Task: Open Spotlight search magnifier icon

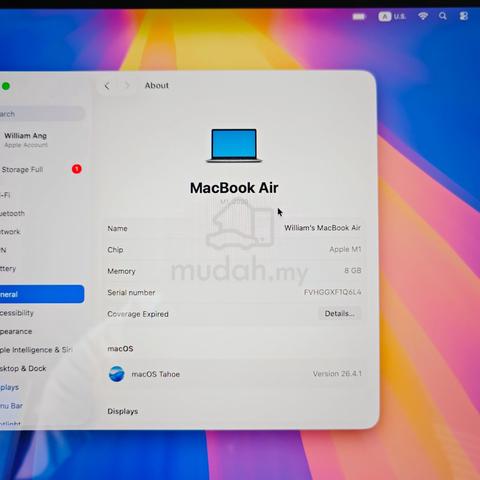Action: coord(443,16)
